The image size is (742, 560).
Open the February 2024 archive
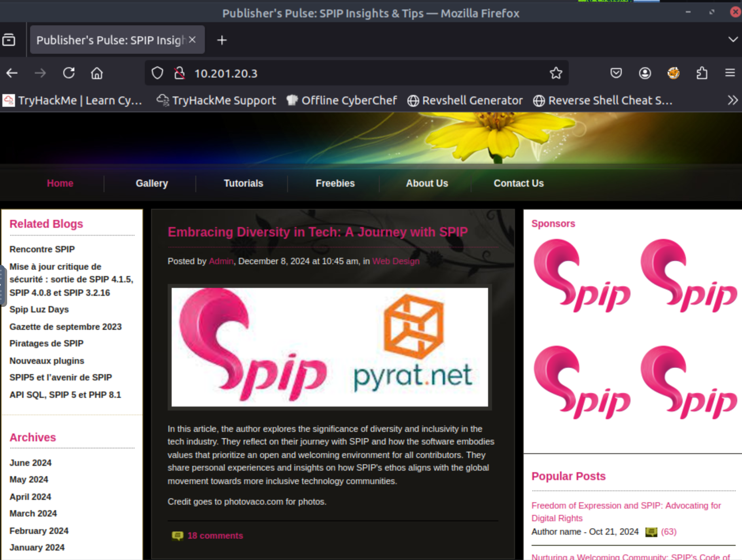pyautogui.click(x=39, y=531)
